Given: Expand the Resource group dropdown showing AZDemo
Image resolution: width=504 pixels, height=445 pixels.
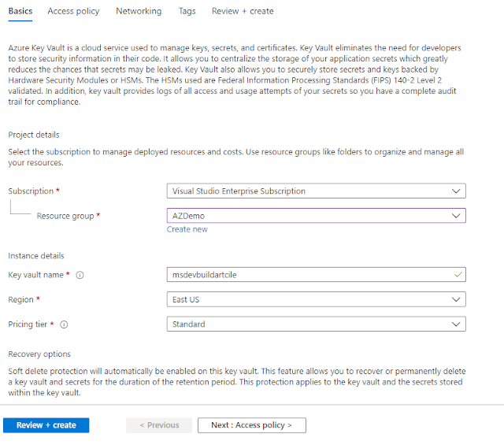Looking at the screenshot, I should 317,215.
